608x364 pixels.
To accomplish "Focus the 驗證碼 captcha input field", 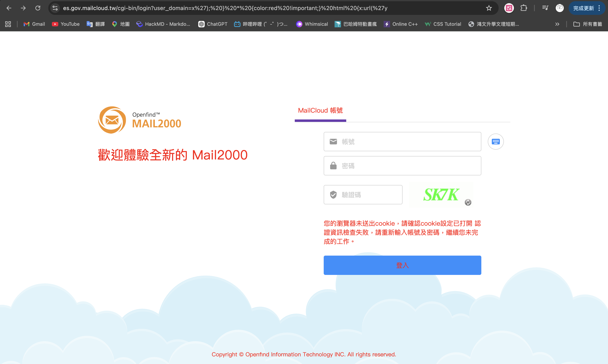I will [x=363, y=194].
